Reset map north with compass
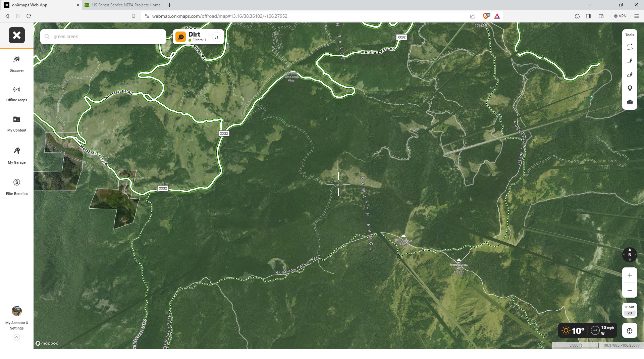644x359 pixels. [630, 255]
